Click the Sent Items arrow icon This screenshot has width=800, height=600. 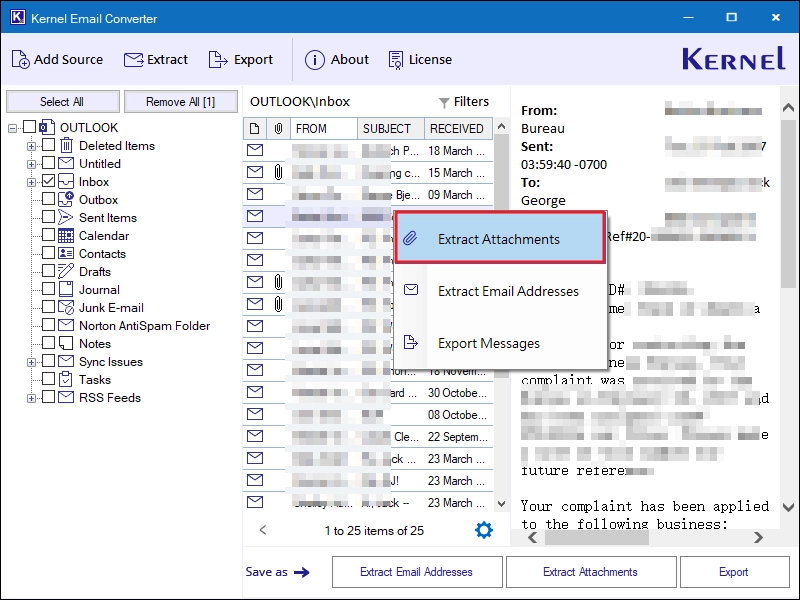pyautogui.click(x=65, y=217)
